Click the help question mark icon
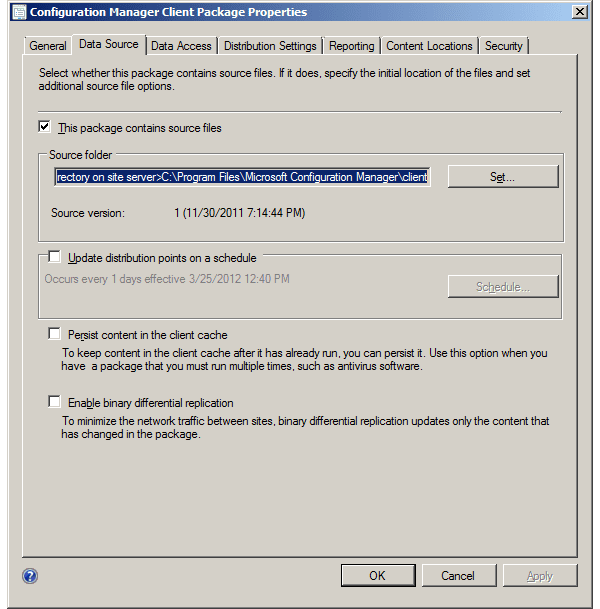Image resolution: width=600 pixels, height=609 pixels. tap(30, 576)
